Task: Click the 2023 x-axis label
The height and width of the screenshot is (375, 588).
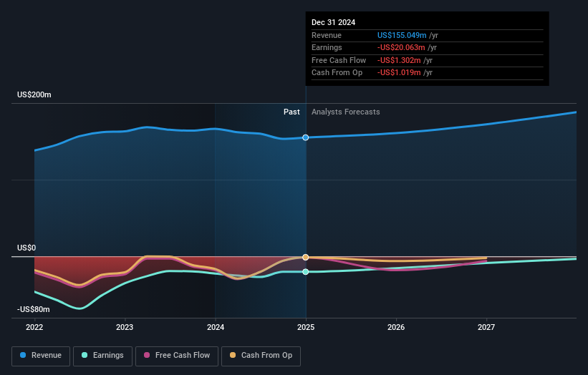Action: (x=125, y=327)
